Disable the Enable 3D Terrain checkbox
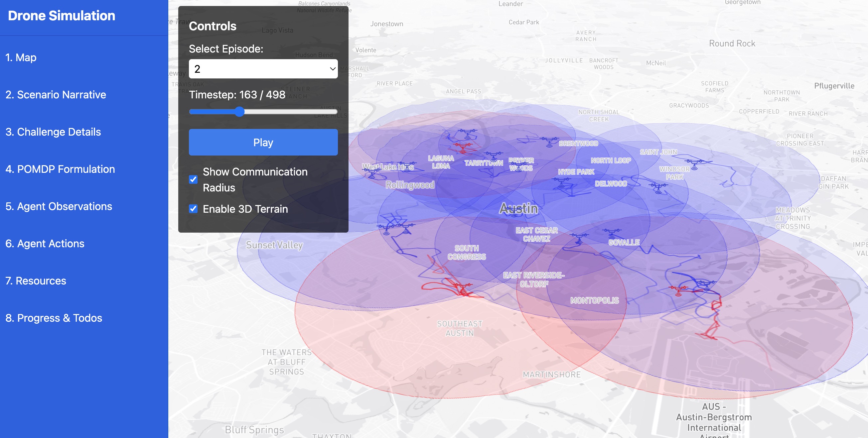The width and height of the screenshot is (868, 438). point(193,209)
